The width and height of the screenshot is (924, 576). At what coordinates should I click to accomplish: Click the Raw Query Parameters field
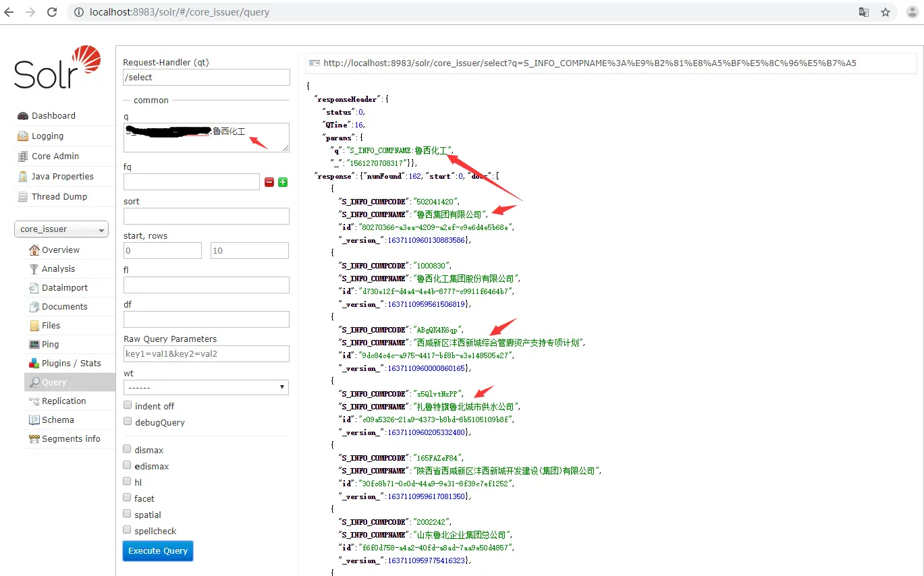[206, 354]
